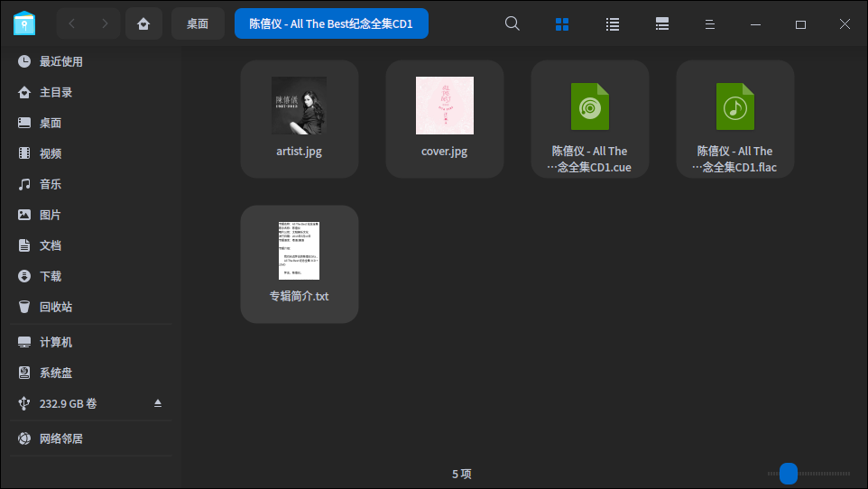Maximize the file manager window
The width and height of the screenshot is (868, 489).
(800, 24)
